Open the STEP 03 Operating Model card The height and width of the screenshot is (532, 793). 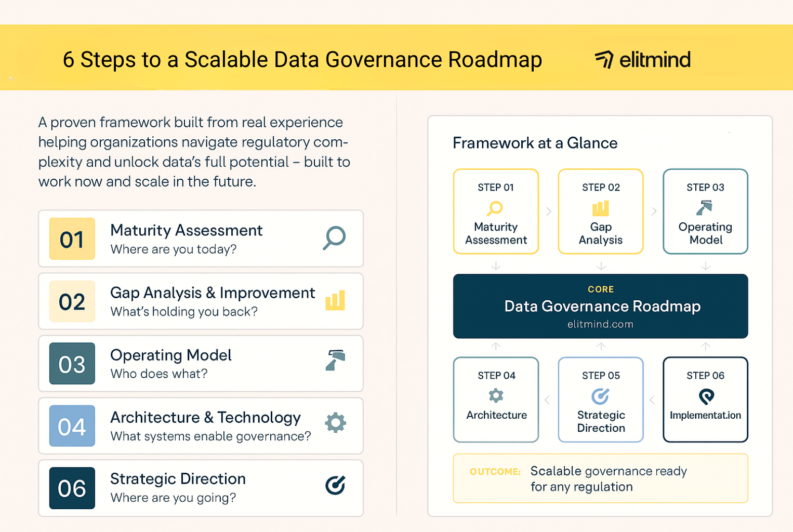(x=706, y=211)
